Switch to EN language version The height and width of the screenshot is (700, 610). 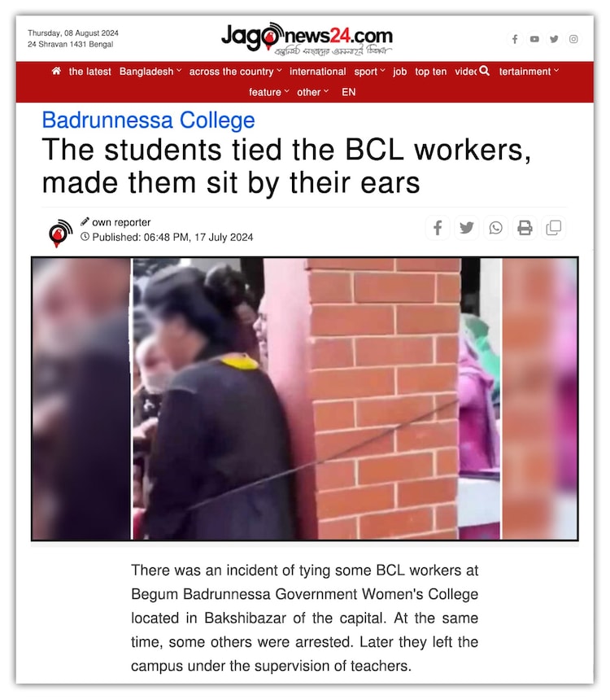[x=348, y=92]
